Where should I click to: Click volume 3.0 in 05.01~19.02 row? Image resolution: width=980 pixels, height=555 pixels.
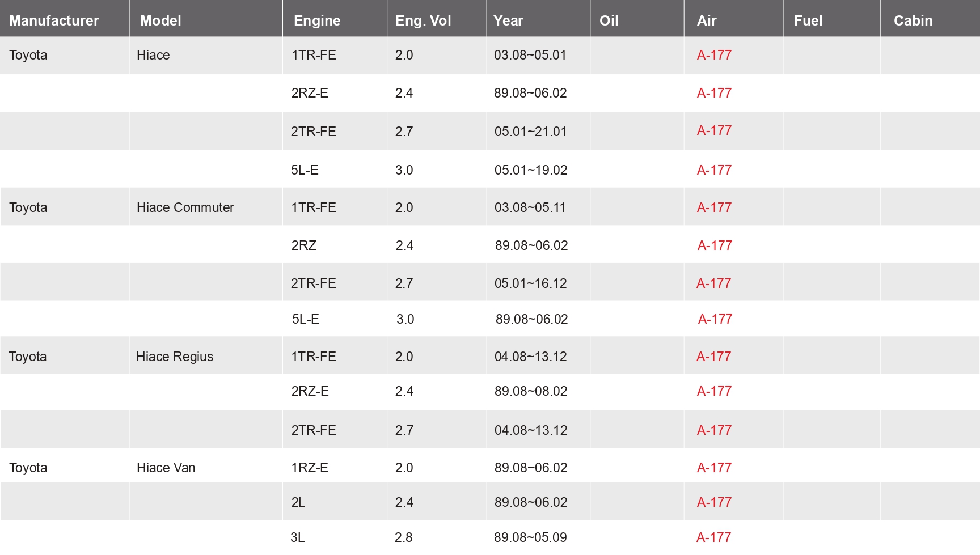(404, 170)
